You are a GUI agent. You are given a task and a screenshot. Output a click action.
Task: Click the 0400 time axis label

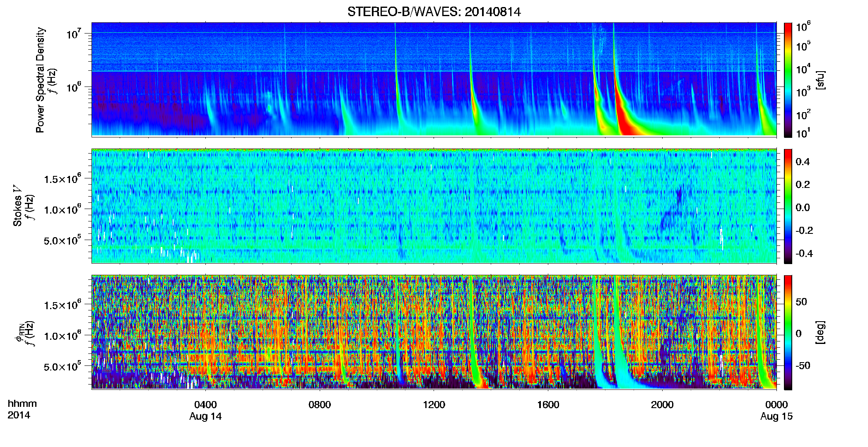tap(205, 404)
